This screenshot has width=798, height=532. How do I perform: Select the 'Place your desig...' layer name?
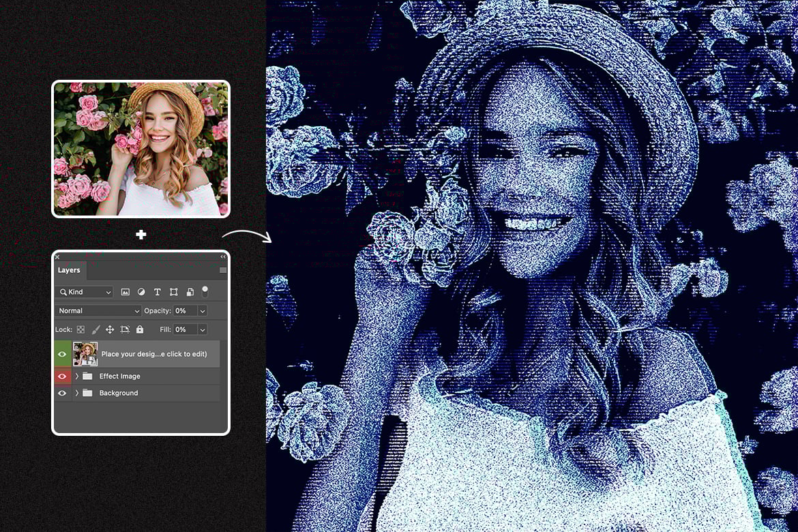[154, 355]
